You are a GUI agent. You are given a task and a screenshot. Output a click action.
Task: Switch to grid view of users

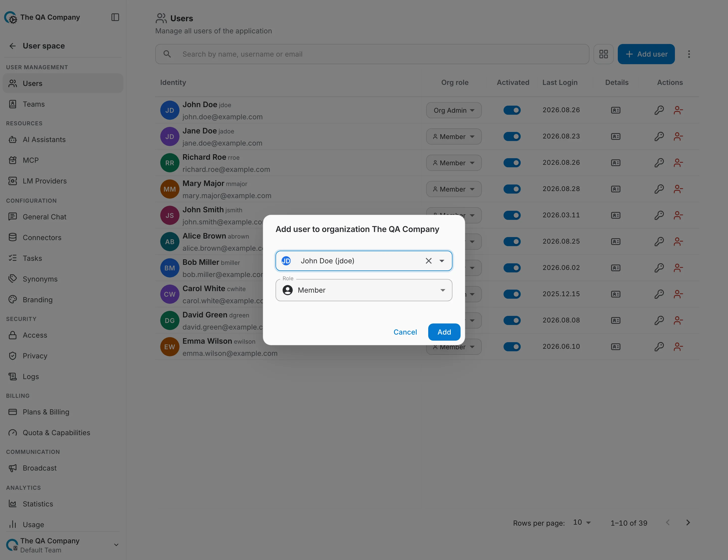coord(603,54)
